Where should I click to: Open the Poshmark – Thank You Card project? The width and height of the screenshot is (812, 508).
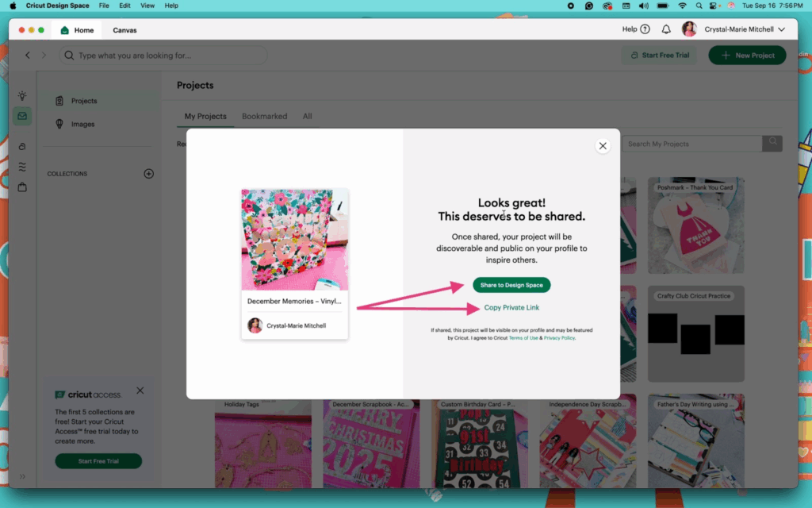tap(696, 225)
